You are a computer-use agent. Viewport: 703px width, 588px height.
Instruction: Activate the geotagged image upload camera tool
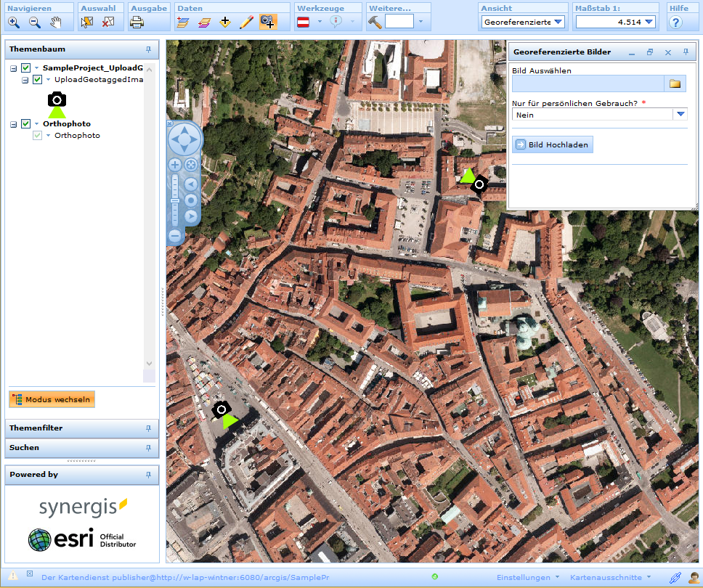tap(267, 22)
